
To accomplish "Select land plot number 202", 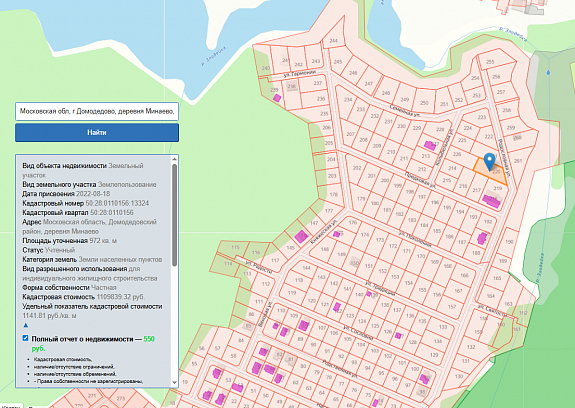I will click(357, 168).
